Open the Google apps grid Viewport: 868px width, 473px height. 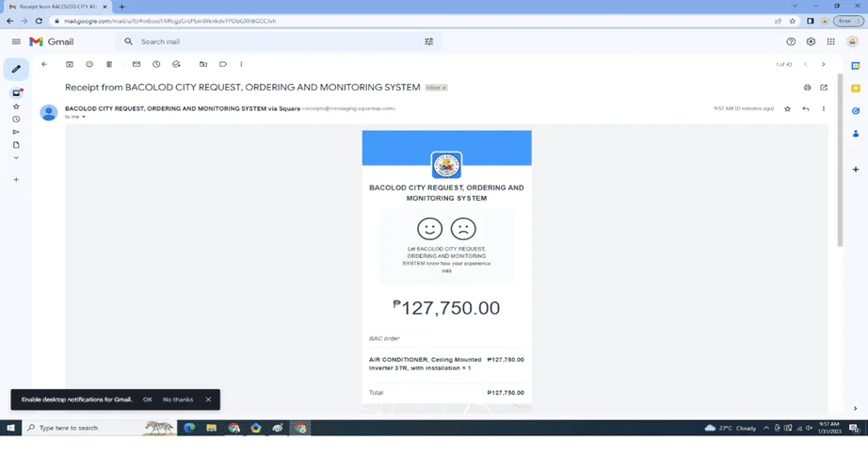(x=831, y=41)
